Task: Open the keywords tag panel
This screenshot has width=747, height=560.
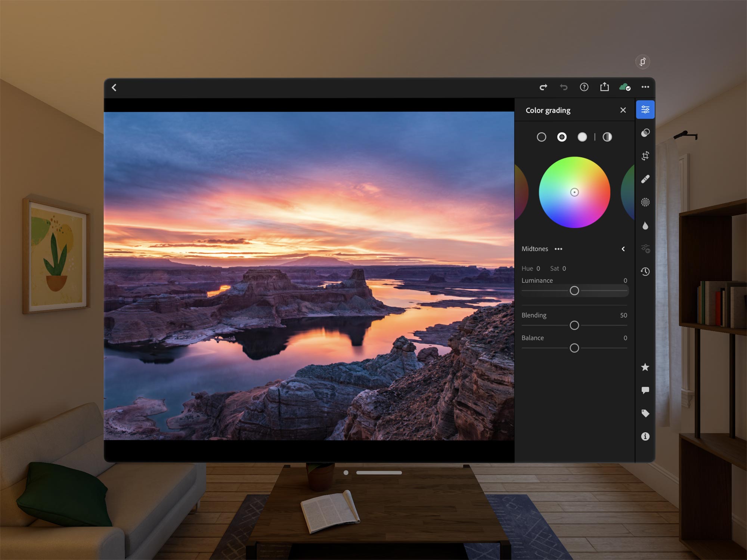Action: [x=645, y=413]
